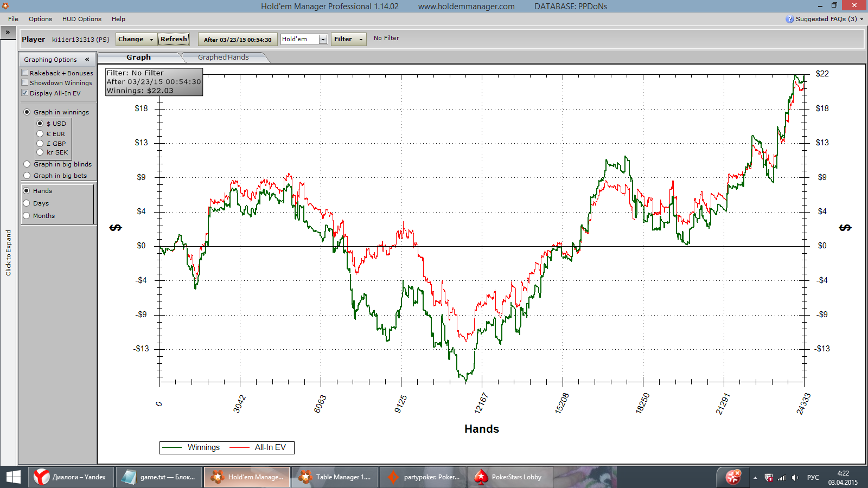Open the Filter dropdown button
This screenshot has height=488, width=868.
click(x=348, y=39)
